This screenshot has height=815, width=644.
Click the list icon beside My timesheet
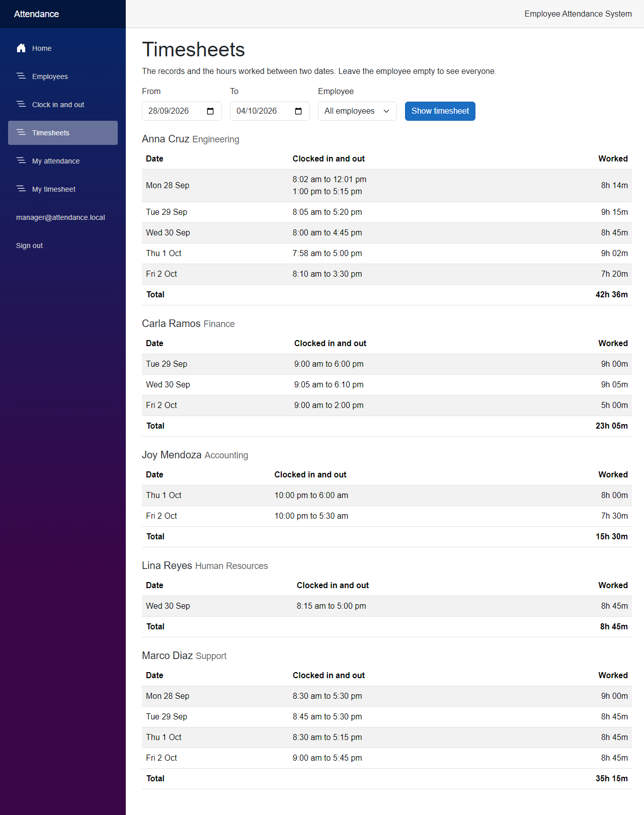tap(21, 189)
